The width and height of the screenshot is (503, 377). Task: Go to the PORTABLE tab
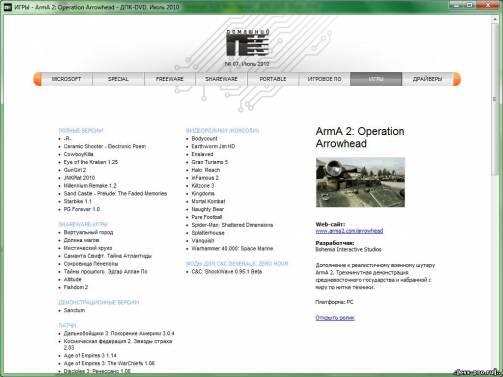(x=273, y=79)
